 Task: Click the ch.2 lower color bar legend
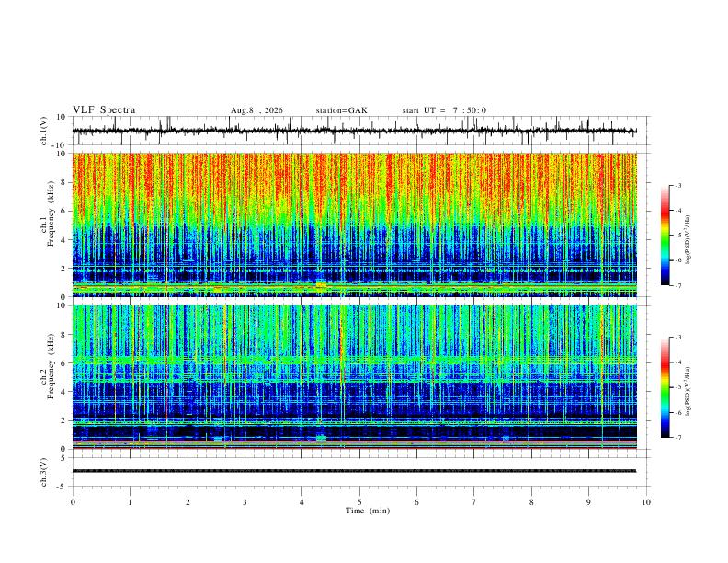coord(665,387)
